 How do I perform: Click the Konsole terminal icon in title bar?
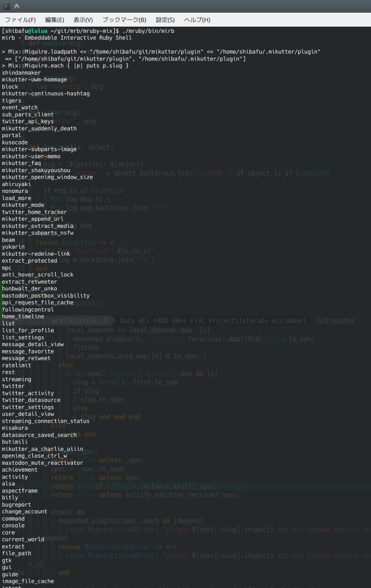[x=6, y=6]
